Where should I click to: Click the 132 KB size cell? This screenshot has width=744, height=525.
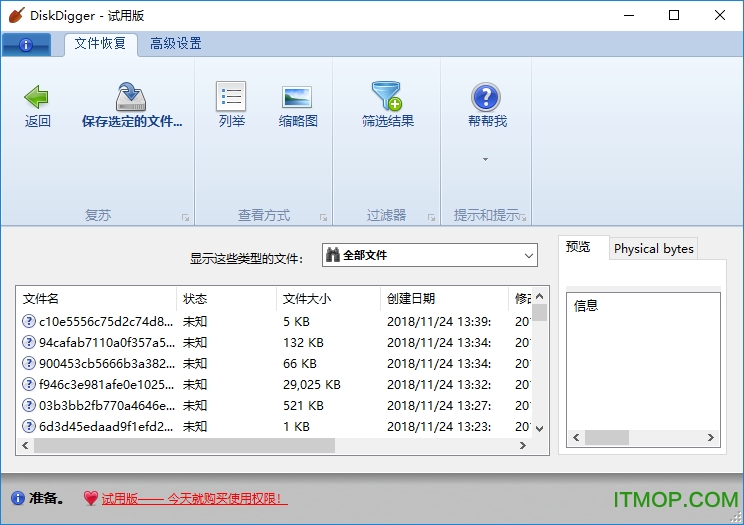pyautogui.click(x=303, y=342)
